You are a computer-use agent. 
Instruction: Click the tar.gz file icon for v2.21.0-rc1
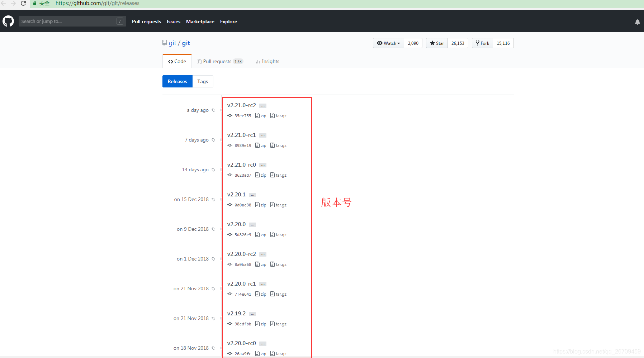(x=272, y=145)
